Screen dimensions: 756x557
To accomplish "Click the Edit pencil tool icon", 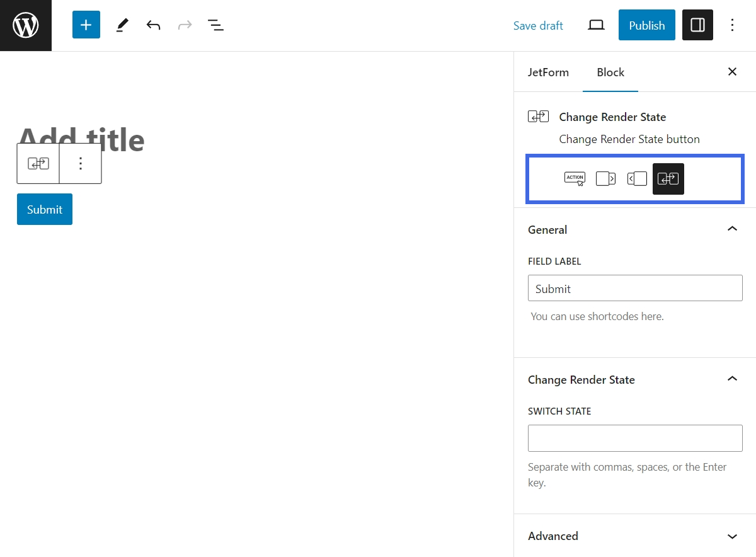I will 122,25.
